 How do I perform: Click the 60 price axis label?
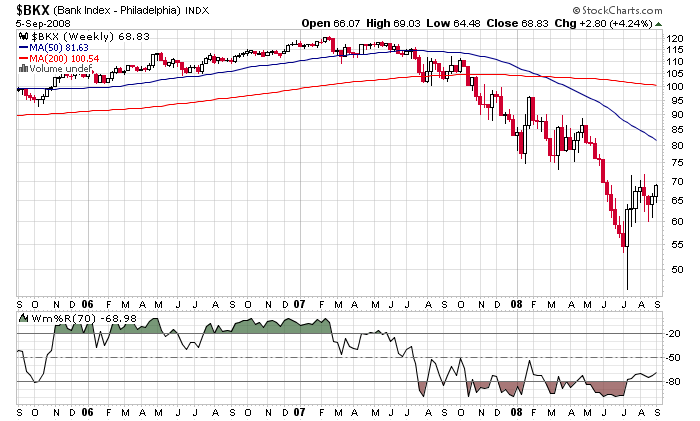[x=677, y=221]
